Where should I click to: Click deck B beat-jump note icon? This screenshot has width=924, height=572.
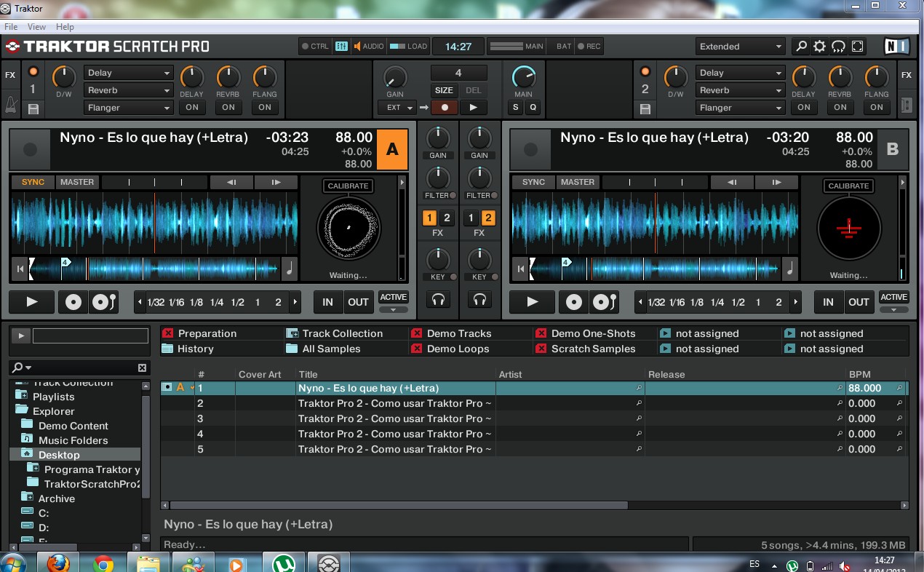(790, 269)
